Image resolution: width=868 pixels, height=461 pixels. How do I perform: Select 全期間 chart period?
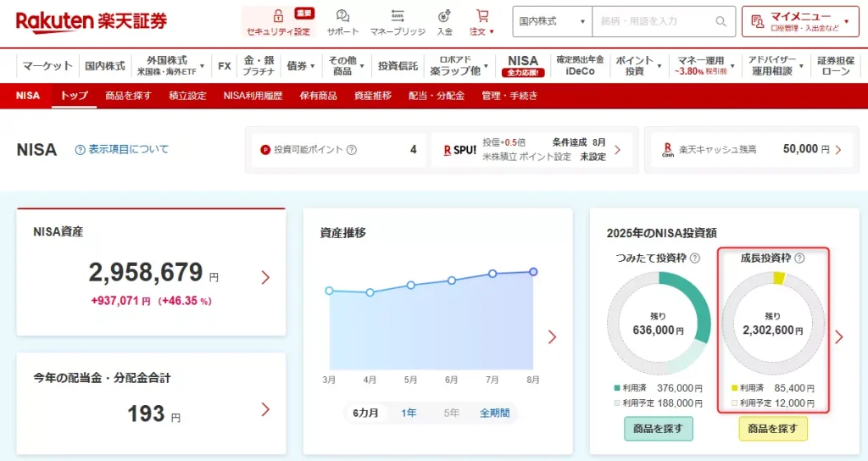tap(494, 413)
